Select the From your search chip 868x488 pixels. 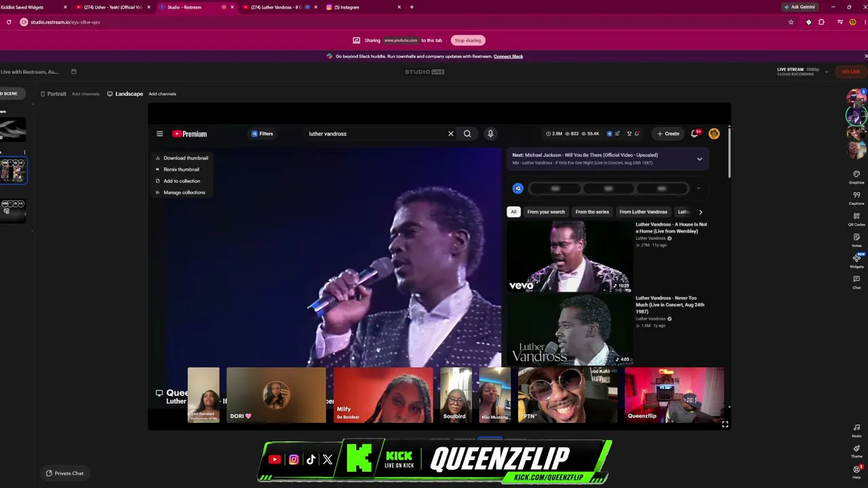[x=546, y=212]
